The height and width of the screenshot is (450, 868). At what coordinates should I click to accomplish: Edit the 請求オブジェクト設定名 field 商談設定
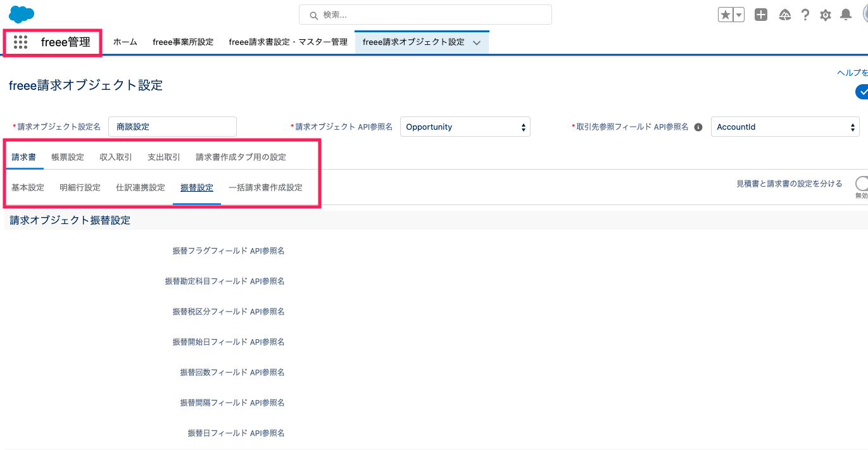click(173, 127)
